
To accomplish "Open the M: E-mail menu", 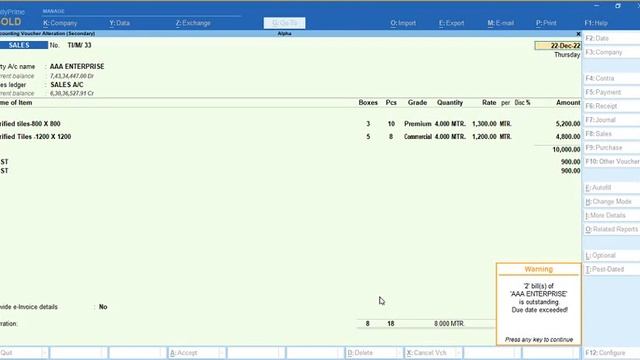I will click(501, 23).
